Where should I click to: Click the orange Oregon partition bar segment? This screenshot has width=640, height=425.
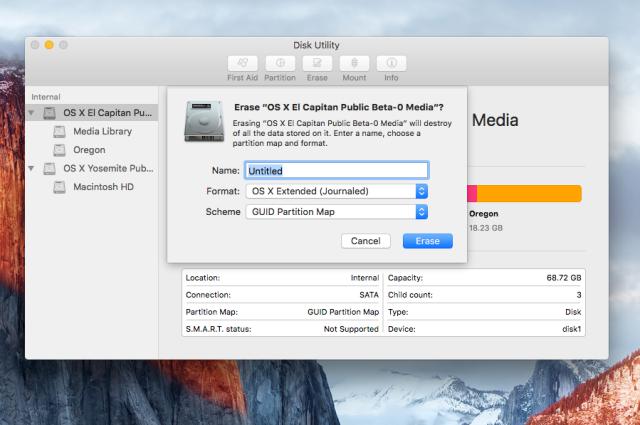(529, 194)
